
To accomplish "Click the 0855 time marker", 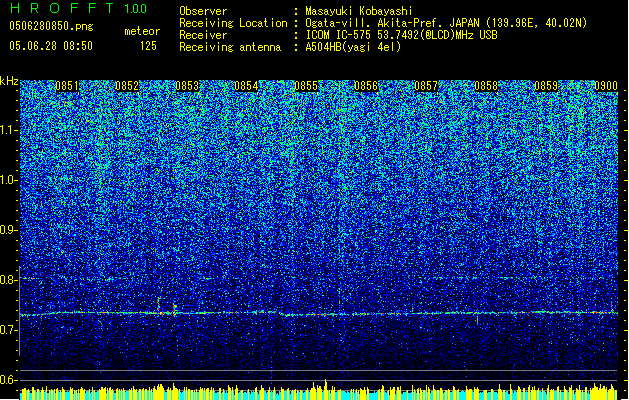I will click(x=306, y=86).
